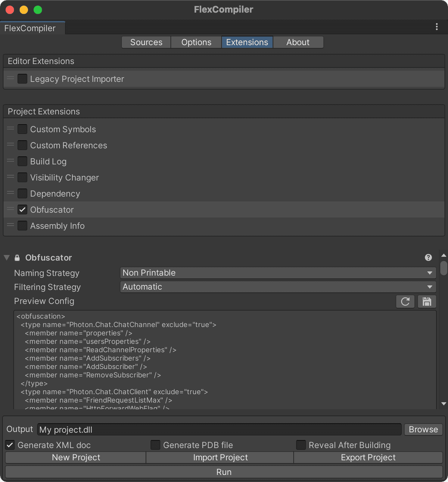Click the lock icon beside Obfuscator header
This screenshot has width=448, height=482.
coord(17,258)
